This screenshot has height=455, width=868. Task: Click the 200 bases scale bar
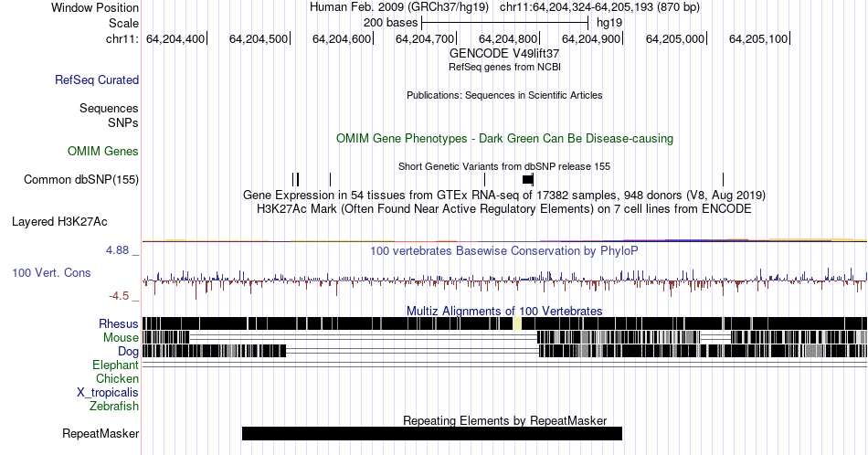(504, 23)
